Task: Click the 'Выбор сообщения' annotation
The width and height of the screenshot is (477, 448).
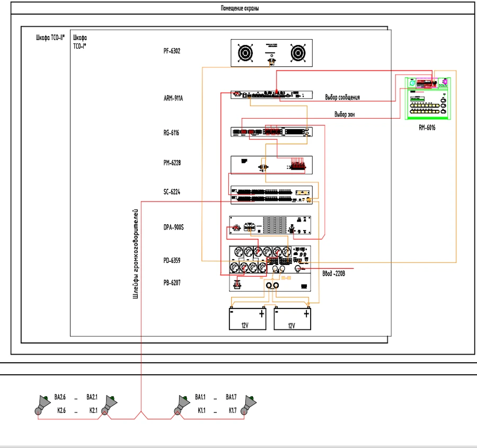Action: 342,98
